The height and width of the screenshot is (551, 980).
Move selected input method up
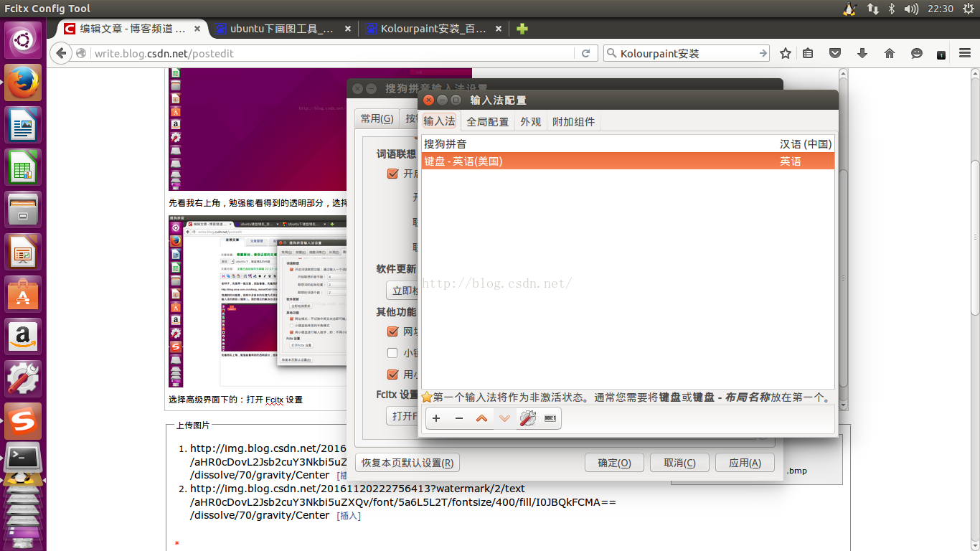coord(481,418)
